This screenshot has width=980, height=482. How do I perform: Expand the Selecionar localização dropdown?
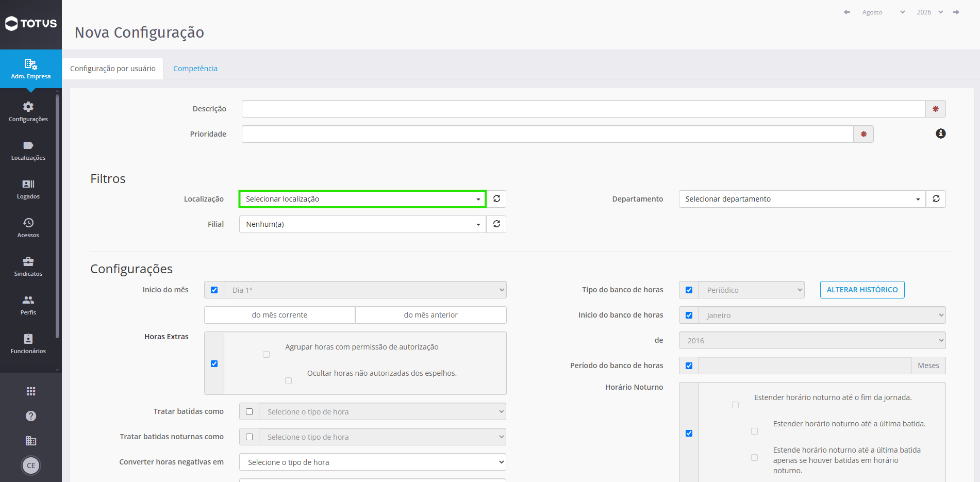(x=362, y=199)
